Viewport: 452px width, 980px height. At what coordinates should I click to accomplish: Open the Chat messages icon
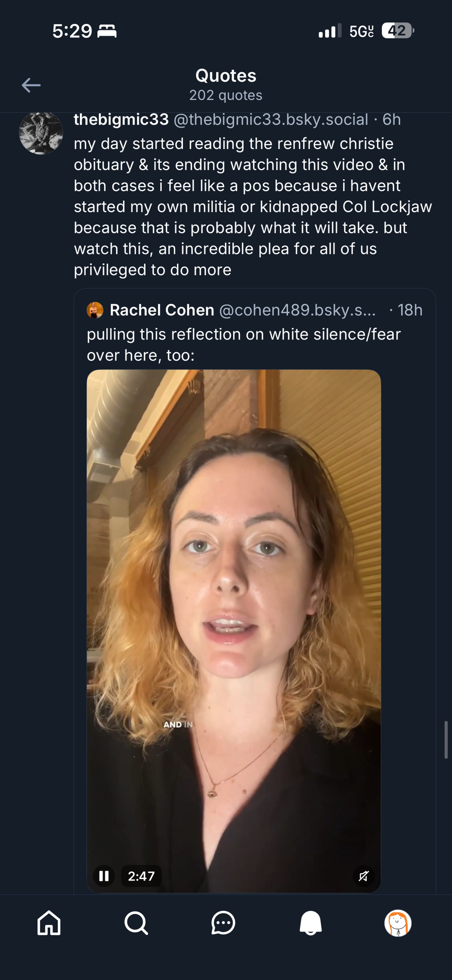click(x=223, y=923)
